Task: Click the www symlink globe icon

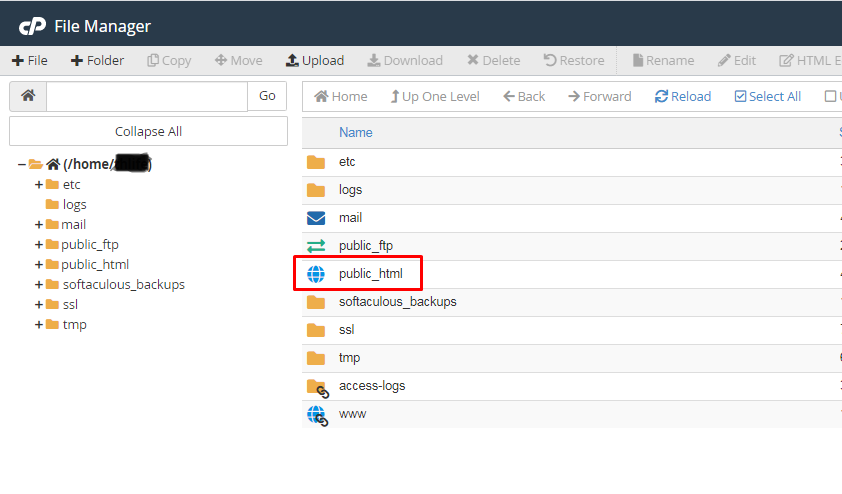Action: pyautogui.click(x=317, y=414)
